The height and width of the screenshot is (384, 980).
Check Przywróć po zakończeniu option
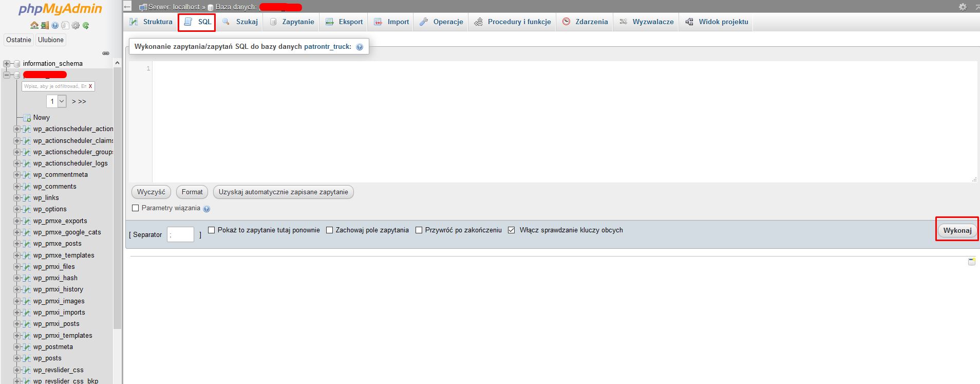(419, 230)
